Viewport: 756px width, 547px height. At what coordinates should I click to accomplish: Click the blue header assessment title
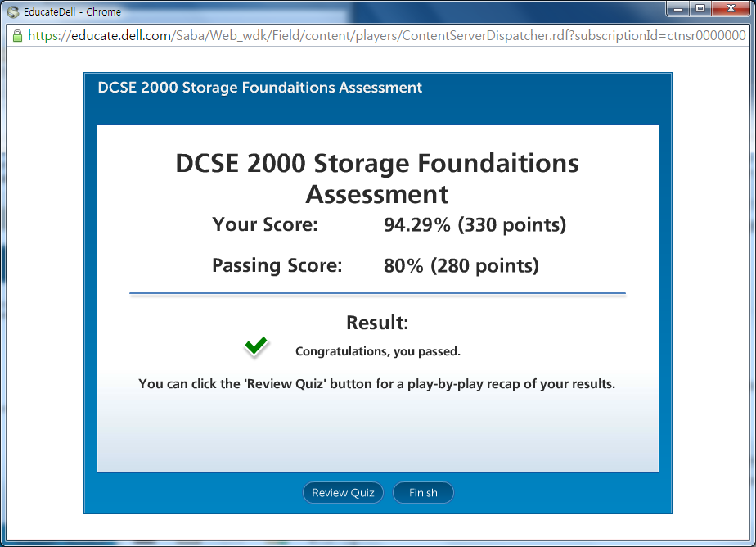coord(259,88)
